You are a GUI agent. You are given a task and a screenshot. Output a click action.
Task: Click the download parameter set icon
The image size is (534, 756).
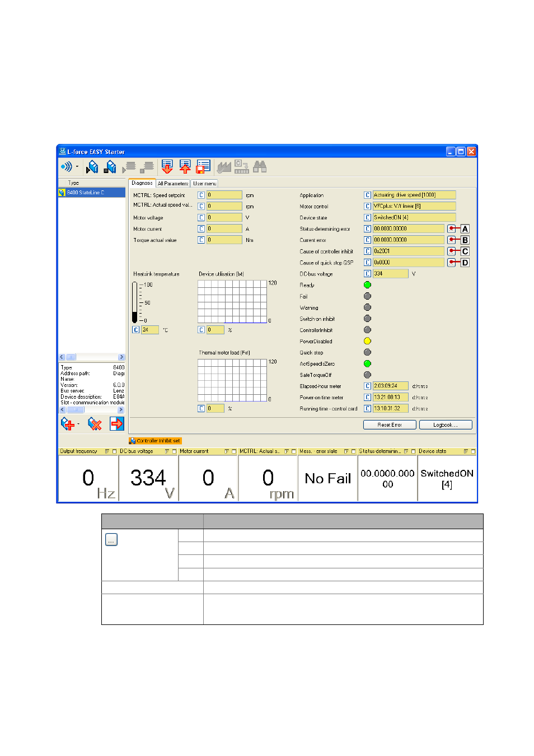point(167,166)
